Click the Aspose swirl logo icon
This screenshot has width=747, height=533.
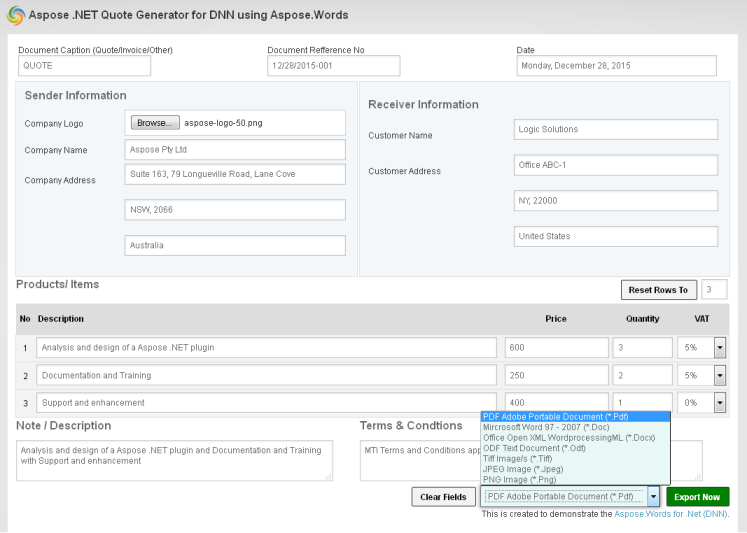click(15, 15)
